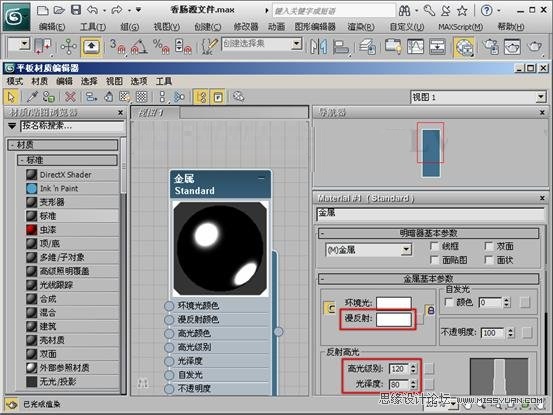The height and width of the screenshot is (415, 553).
Task: Click the 按名称搜索 search field
Action: tap(72, 126)
